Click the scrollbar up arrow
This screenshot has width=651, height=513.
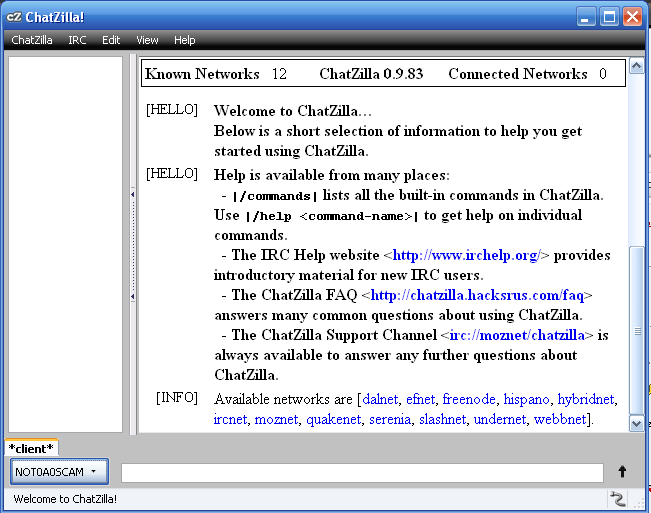[x=636, y=66]
